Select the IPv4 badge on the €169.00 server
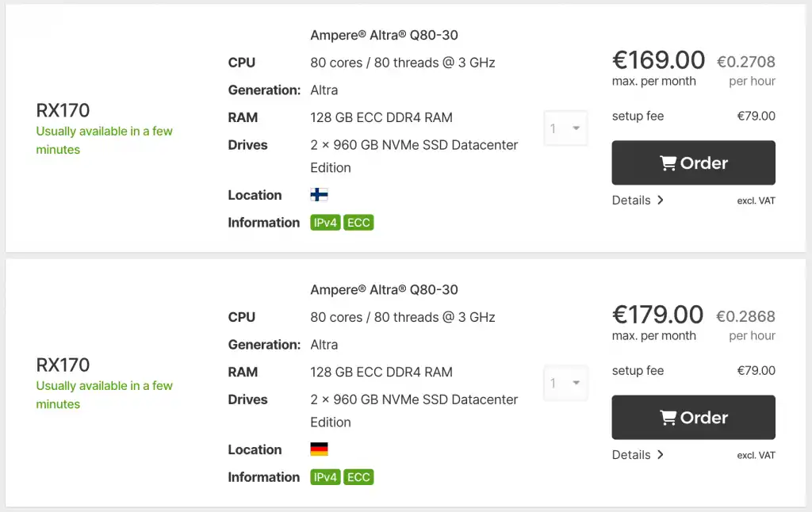This screenshot has width=812, height=512. (x=326, y=223)
